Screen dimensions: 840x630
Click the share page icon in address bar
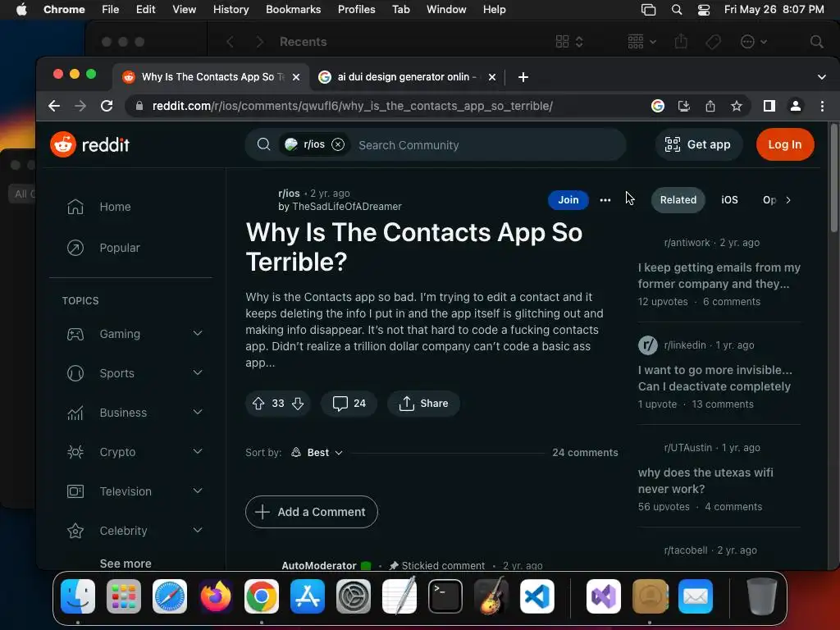pos(710,106)
